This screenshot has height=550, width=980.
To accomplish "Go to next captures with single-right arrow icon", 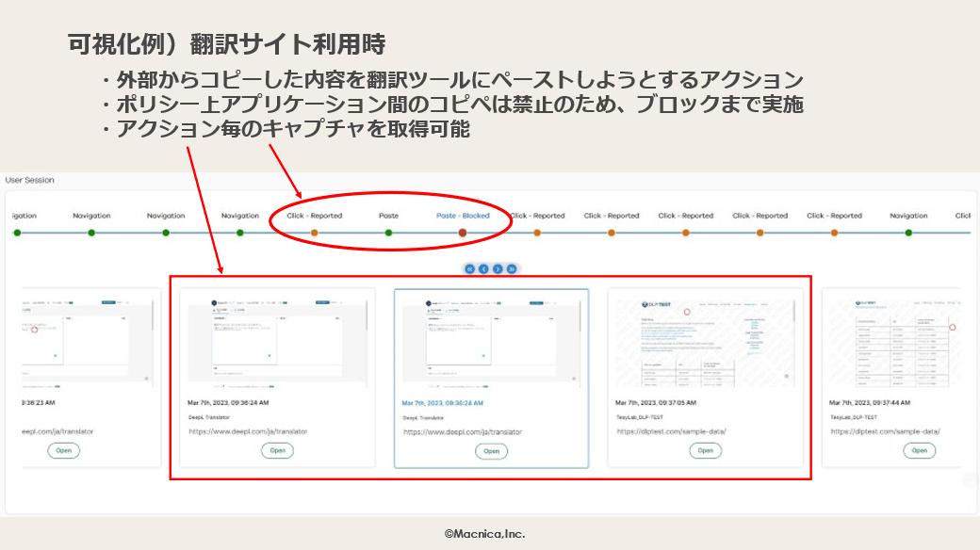I will point(498,268).
